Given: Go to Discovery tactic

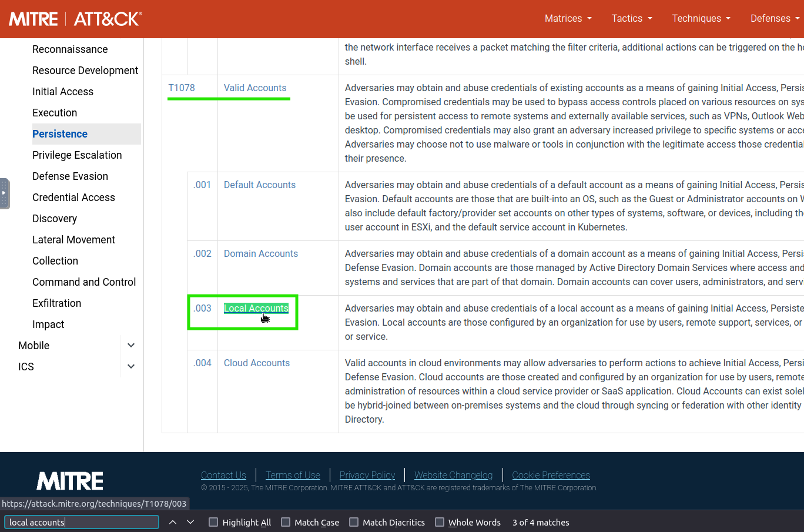Looking at the screenshot, I should [x=55, y=219].
